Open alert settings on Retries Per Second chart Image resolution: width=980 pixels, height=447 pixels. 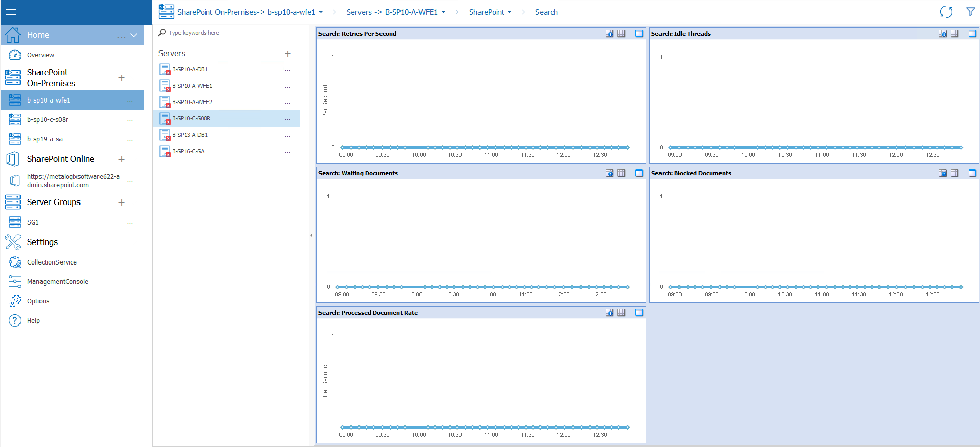coord(609,34)
